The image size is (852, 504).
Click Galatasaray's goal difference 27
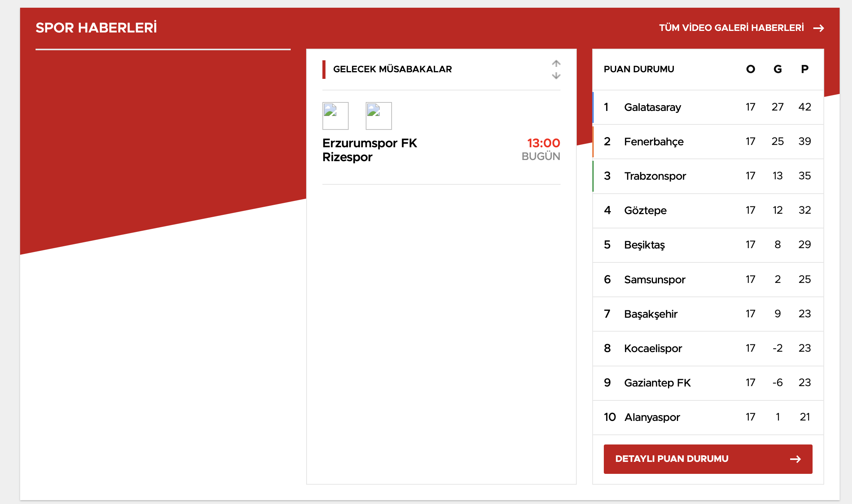tap(777, 107)
